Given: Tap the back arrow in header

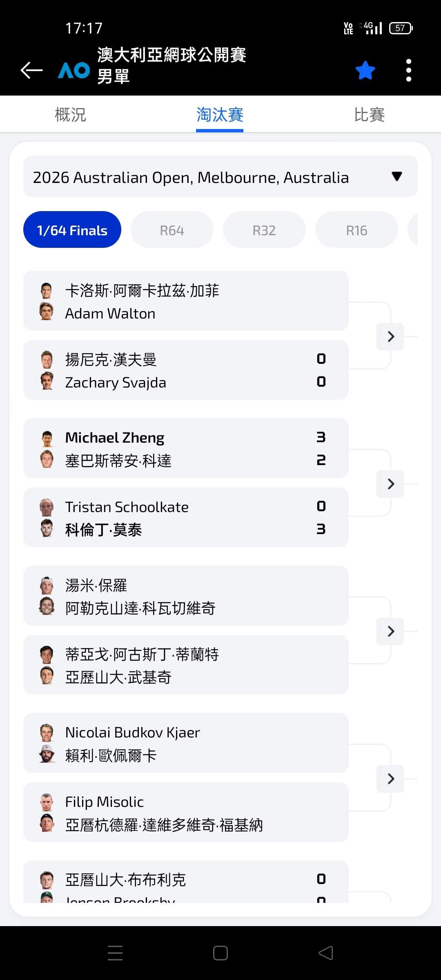Looking at the screenshot, I should click(x=32, y=70).
